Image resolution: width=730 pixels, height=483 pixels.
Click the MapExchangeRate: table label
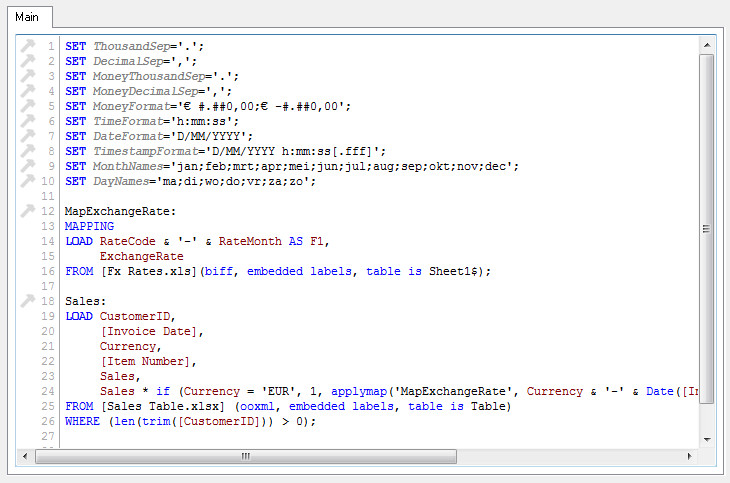pos(121,211)
